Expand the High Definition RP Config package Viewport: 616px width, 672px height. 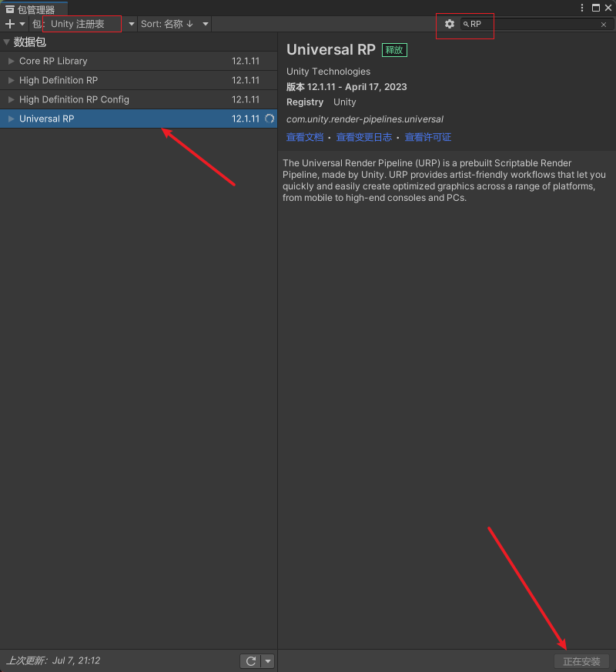coord(11,100)
